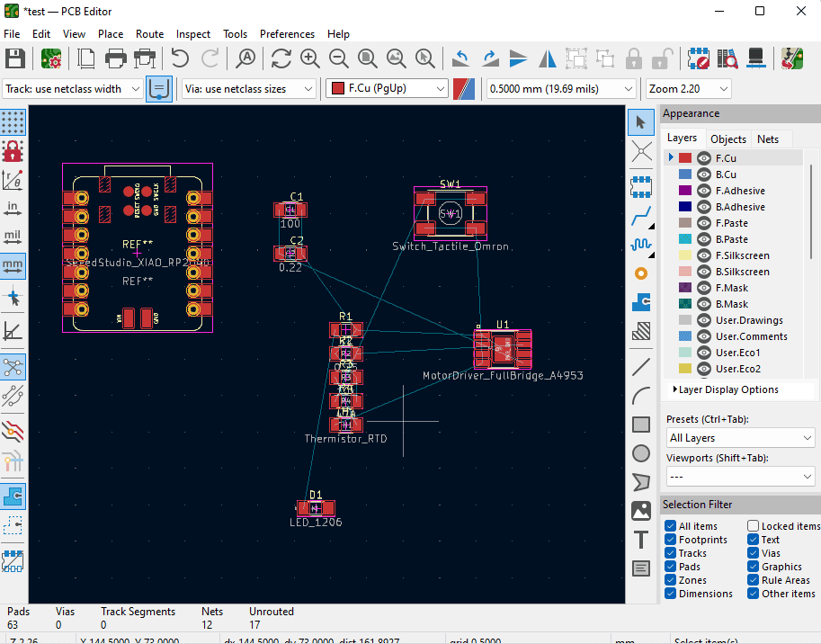This screenshot has height=644, width=821.
Task: Open the Track width dropdown
Action: point(72,89)
